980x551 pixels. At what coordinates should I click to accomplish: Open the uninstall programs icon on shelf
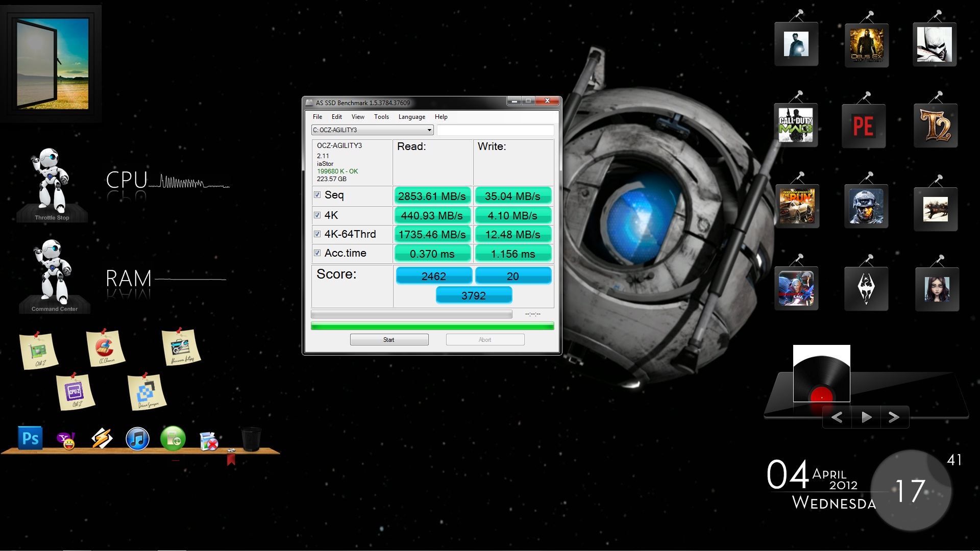[209, 441]
